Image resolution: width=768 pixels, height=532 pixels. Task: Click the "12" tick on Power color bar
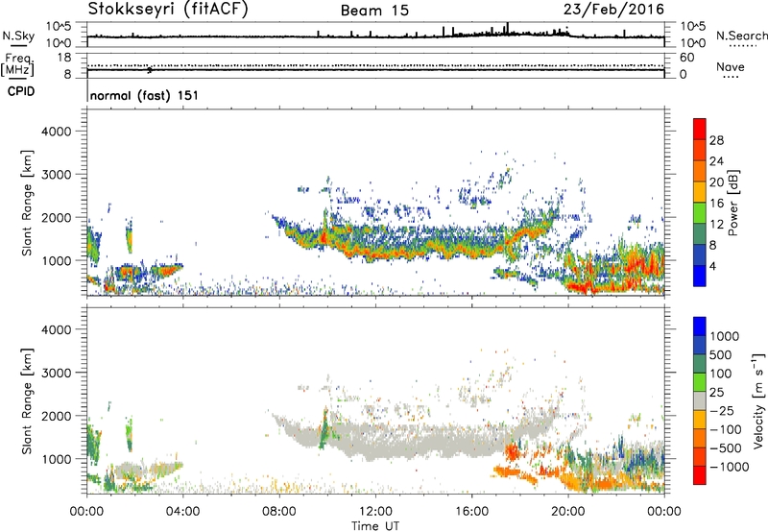pyautogui.click(x=716, y=225)
